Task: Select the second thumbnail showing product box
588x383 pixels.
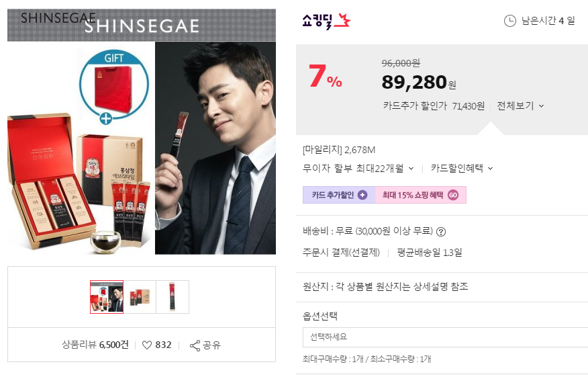Action: pyautogui.click(x=140, y=296)
